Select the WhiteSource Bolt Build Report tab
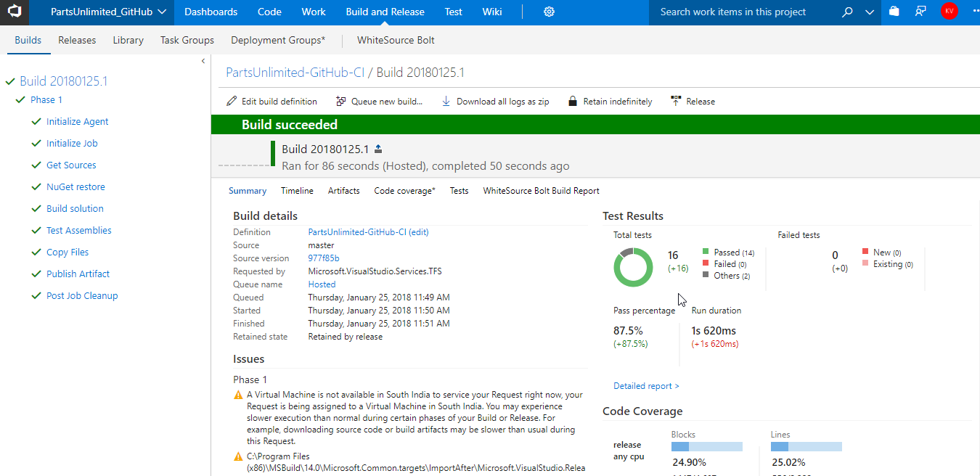Image resolution: width=980 pixels, height=476 pixels. (542, 191)
